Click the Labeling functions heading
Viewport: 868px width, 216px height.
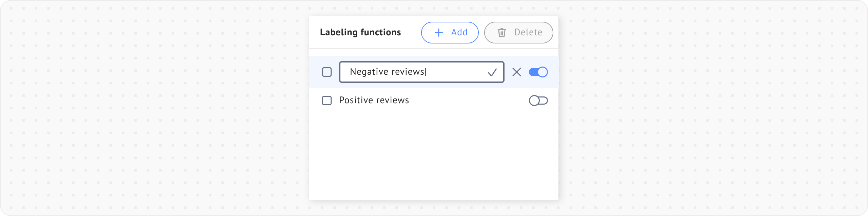click(x=360, y=33)
